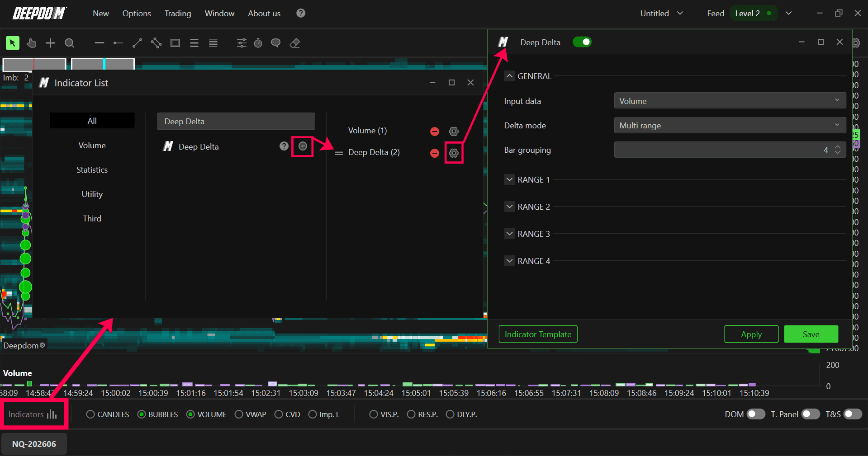Select the rectangle drawing tool
The image size is (868, 456).
tap(175, 43)
